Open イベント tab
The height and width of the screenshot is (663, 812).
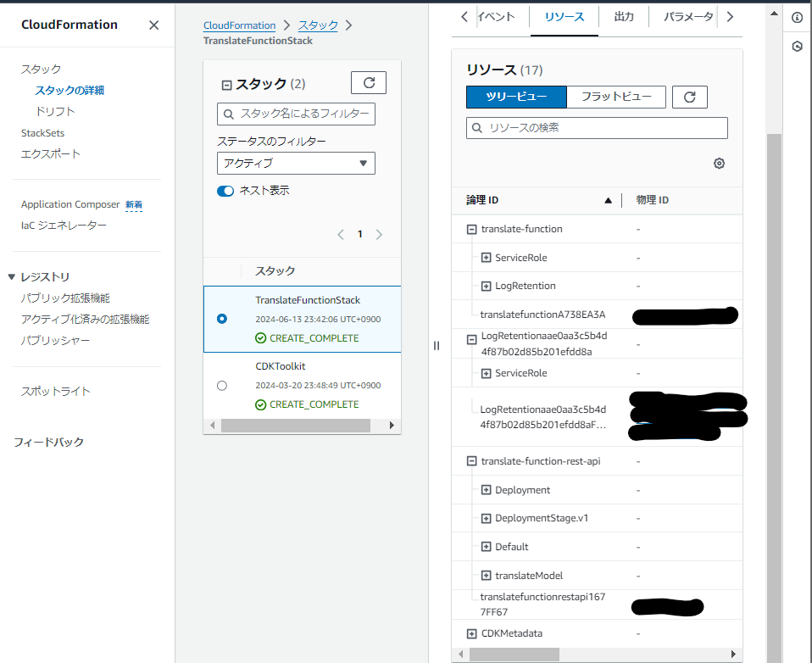click(496, 17)
